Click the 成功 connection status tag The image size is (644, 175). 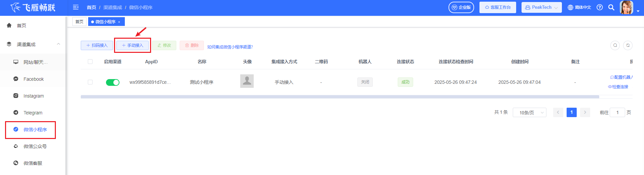coord(405,82)
